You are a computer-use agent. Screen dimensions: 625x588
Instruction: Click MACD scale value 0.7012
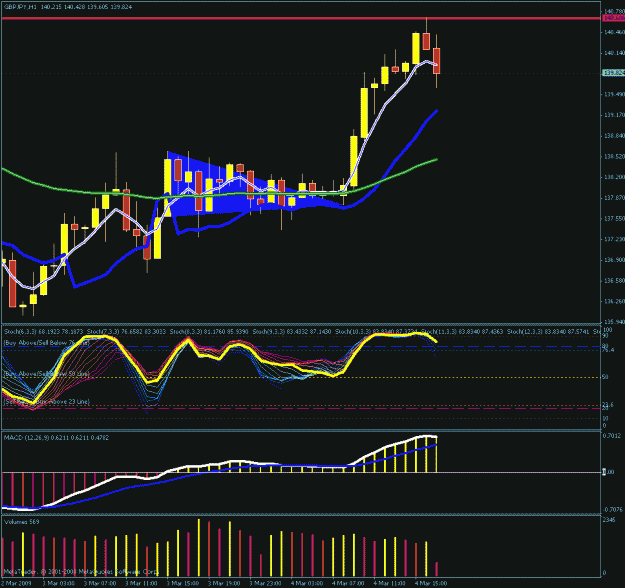click(612, 436)
